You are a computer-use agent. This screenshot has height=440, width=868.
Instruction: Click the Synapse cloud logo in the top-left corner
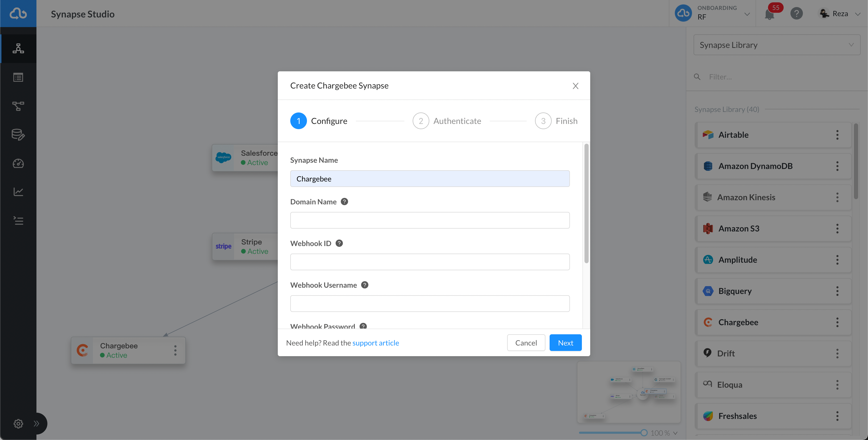click(x=18, y=14)
